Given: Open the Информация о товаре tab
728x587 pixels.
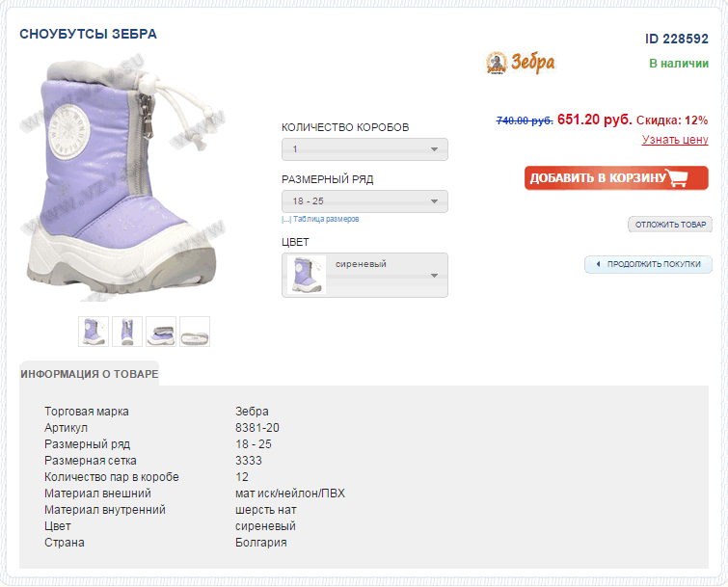Looking at the screenshot, I should tap(89, 374).
